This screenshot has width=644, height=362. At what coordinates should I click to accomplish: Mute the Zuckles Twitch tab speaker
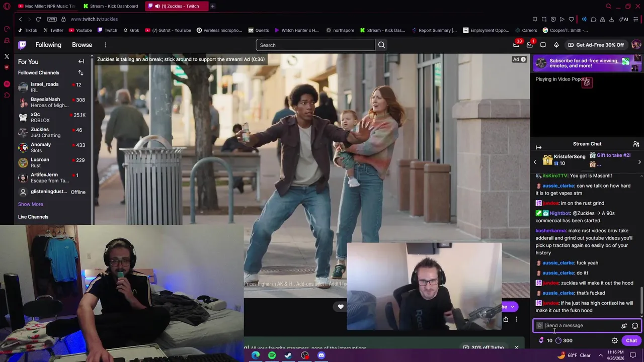click(157, 6)
